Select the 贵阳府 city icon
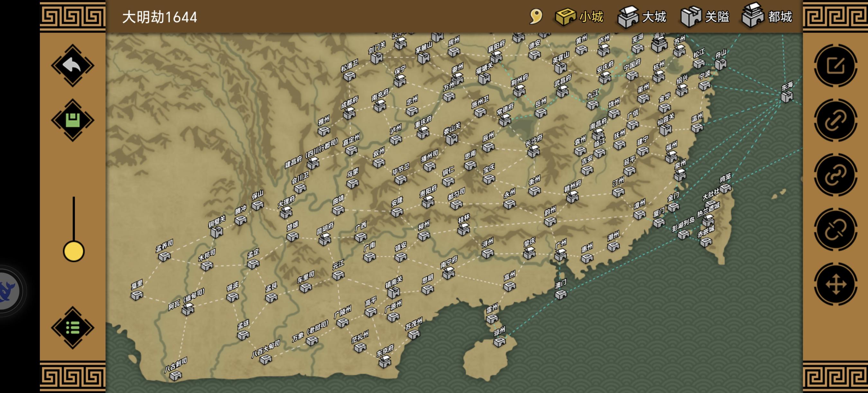Viewport: 868px width, 393px height. (428, 202)
